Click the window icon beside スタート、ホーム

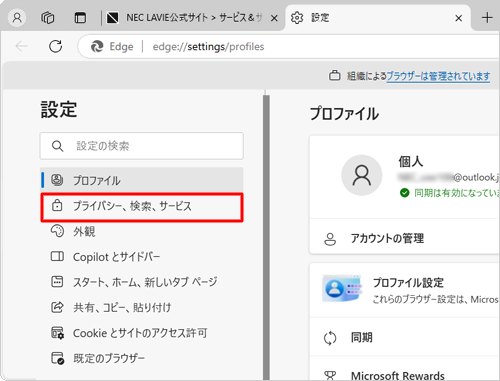57,281
